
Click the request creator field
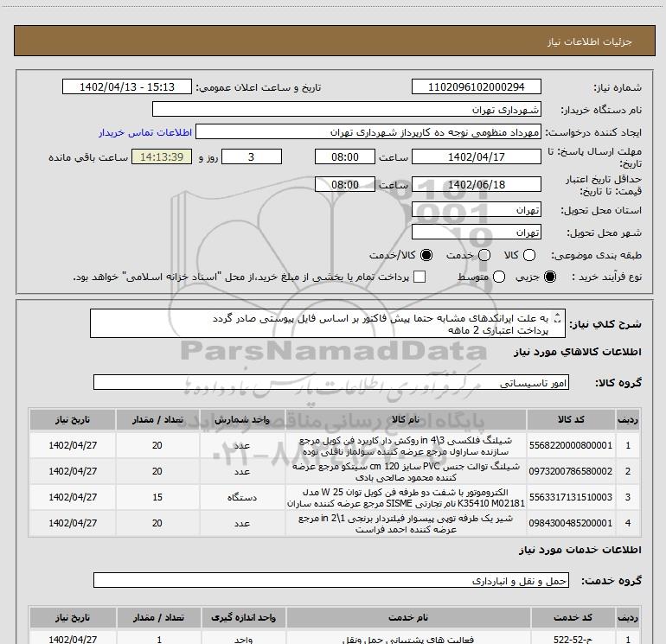click(x=368, y=131)
